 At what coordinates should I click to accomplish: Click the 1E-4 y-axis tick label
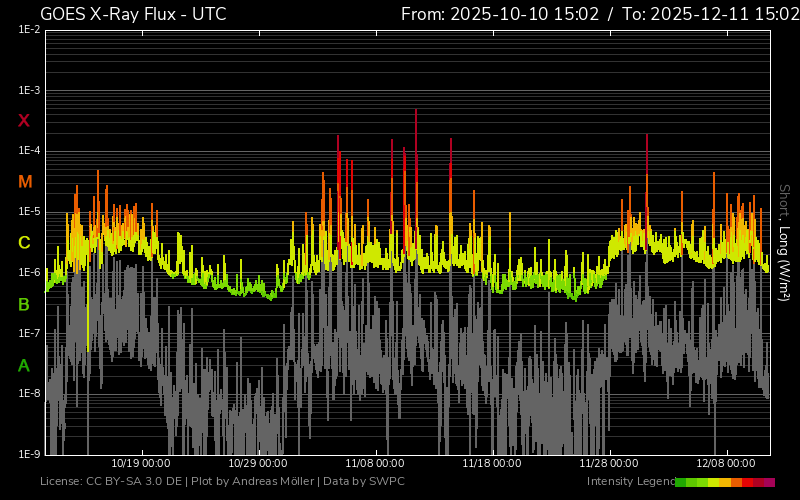point(29,151)
